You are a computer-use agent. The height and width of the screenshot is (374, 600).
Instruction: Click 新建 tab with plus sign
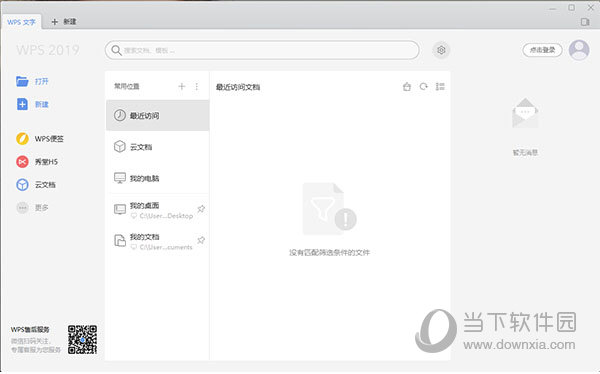[x=64, y=22]
